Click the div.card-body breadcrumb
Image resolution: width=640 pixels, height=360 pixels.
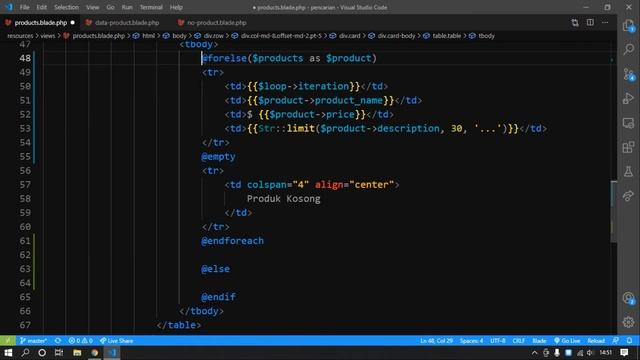point(396,36)
